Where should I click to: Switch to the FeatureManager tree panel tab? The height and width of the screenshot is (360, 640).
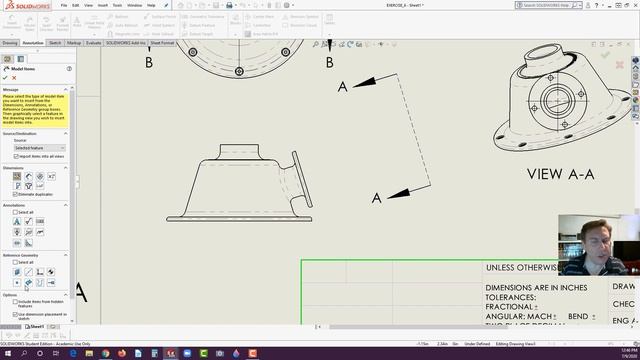point(7,59)
